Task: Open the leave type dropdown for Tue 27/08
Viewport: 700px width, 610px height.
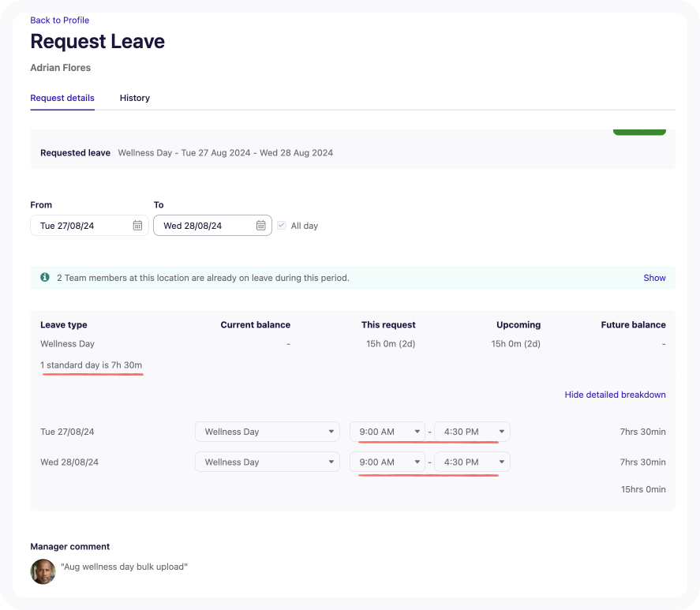Action: tap(267, 431)
